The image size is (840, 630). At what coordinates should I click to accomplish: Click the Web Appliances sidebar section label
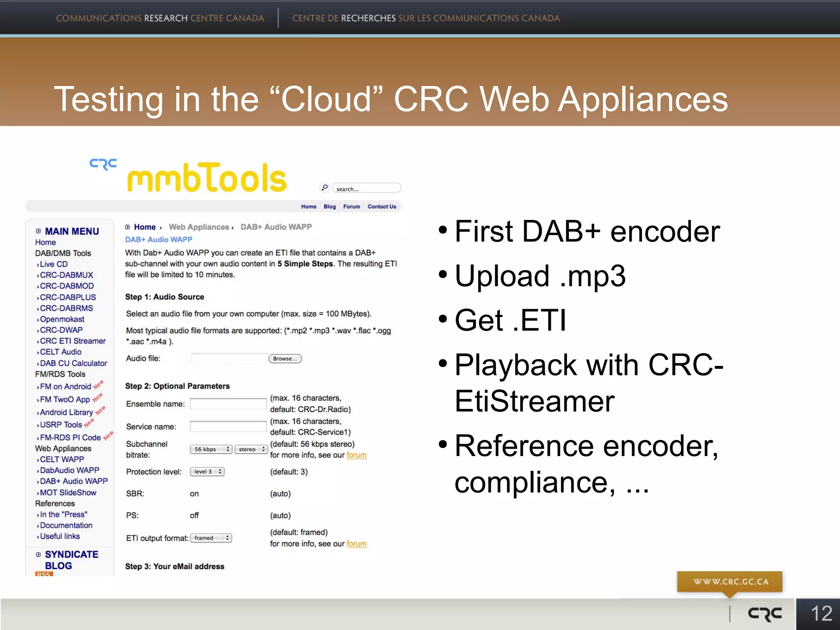tap(63, 448)
